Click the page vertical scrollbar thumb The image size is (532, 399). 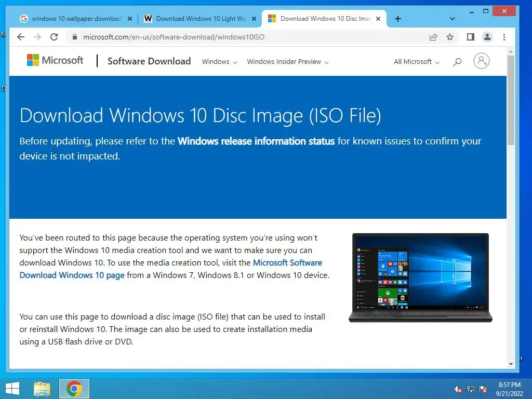click(511, 100)
